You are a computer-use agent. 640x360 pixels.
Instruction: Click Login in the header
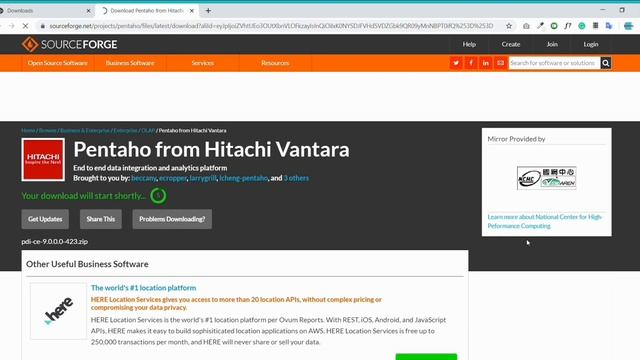pos(590,44)
